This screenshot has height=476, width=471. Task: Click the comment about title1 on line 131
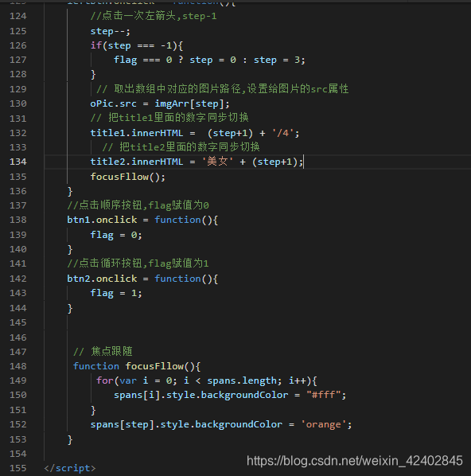coord(169,118)
